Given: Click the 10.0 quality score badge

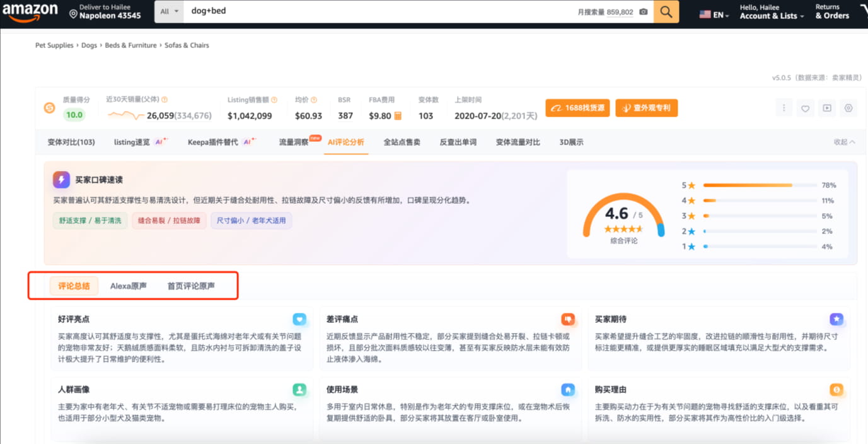Looking at the screenshot, I should [74, 115].
